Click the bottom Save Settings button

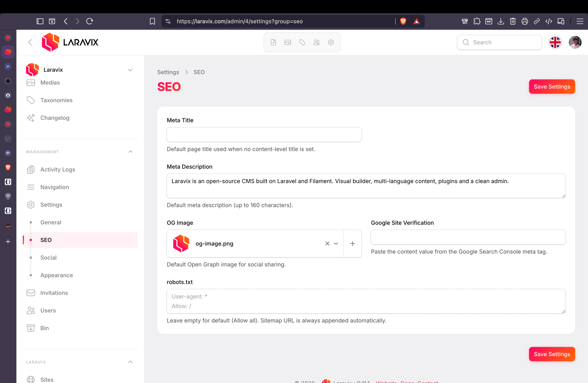point(552,354)
